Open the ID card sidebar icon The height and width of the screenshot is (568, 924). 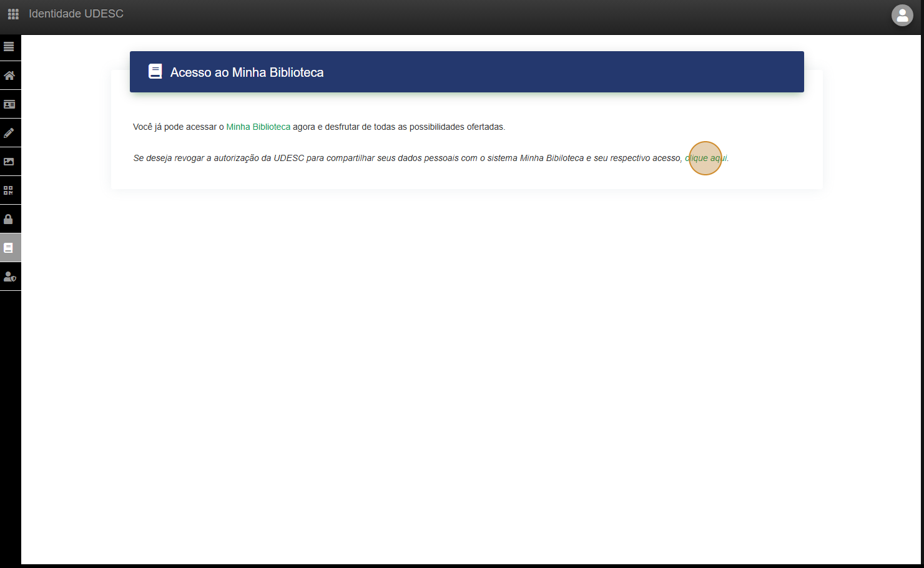point(9,104)
